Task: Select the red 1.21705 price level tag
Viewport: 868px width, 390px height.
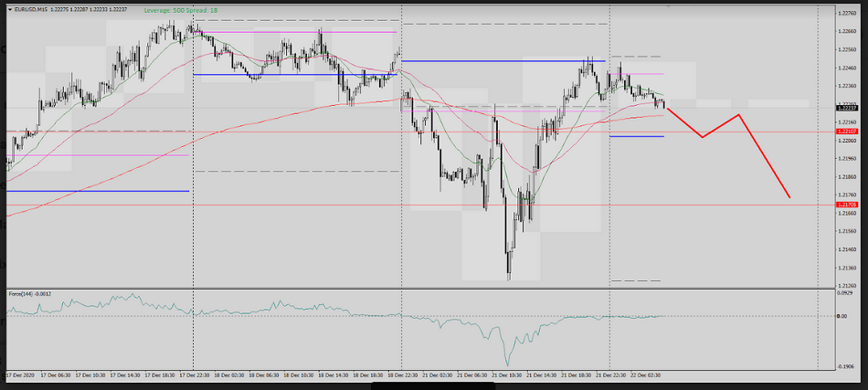Action: pyautogui.click(x=846, y=205)
